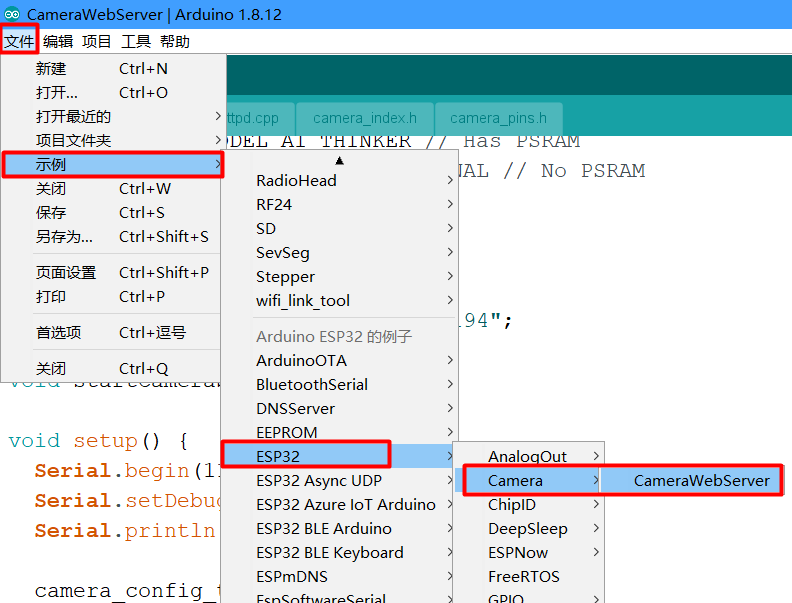Screen dimensions: 792x603
Task: Open the 工具 menu
Action: click(x=136, y=41)
